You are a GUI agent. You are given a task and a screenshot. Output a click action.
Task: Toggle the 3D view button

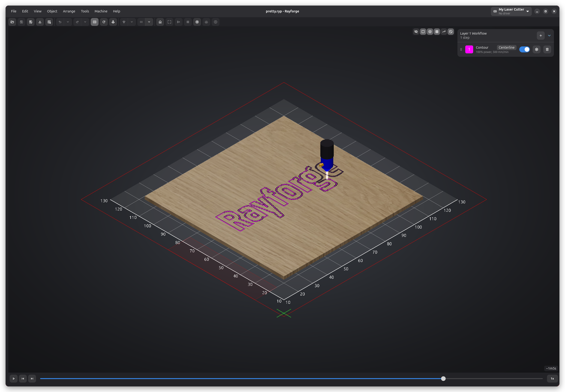(x=95, y=22)
